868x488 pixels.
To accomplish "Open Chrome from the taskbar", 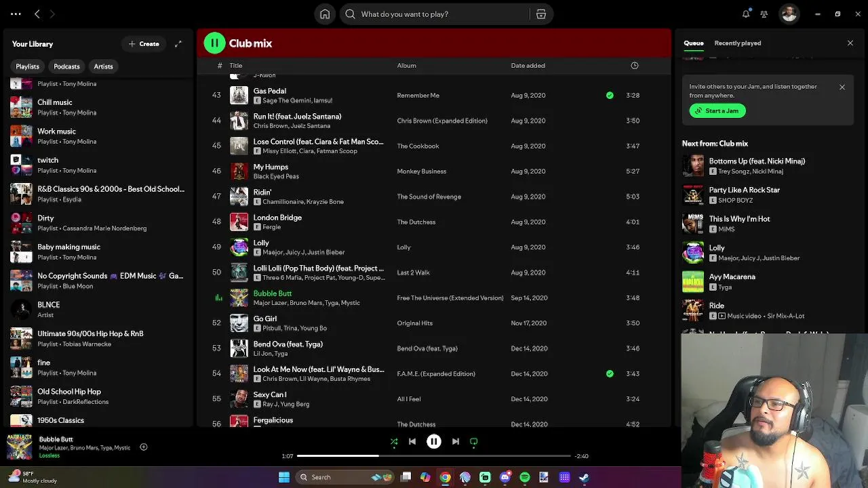I will (445, 477).
